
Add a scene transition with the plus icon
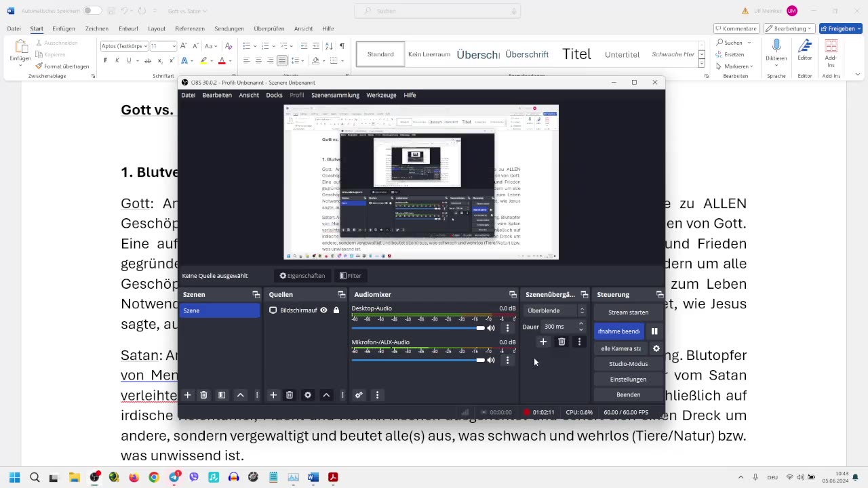click(543, 342)
